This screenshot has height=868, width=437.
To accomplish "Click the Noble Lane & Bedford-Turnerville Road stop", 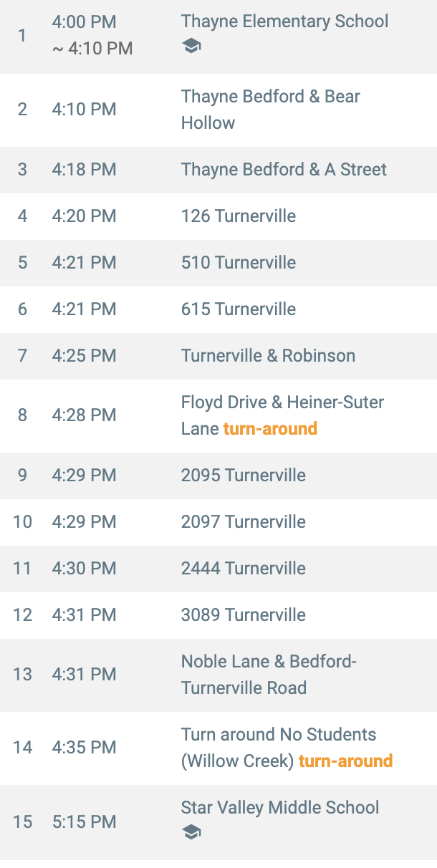I will coord(269,675).
